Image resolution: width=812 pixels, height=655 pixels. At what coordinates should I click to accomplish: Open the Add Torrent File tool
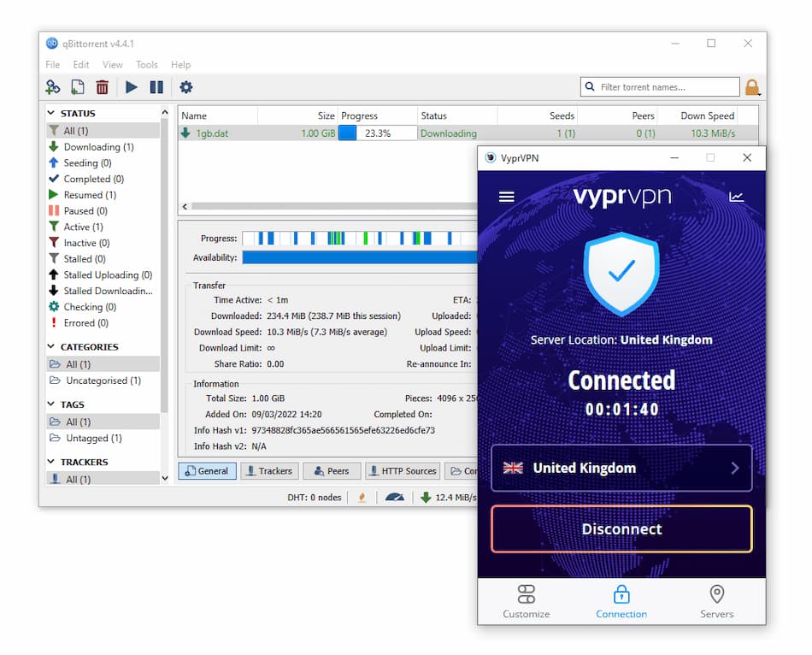[77, 86]
